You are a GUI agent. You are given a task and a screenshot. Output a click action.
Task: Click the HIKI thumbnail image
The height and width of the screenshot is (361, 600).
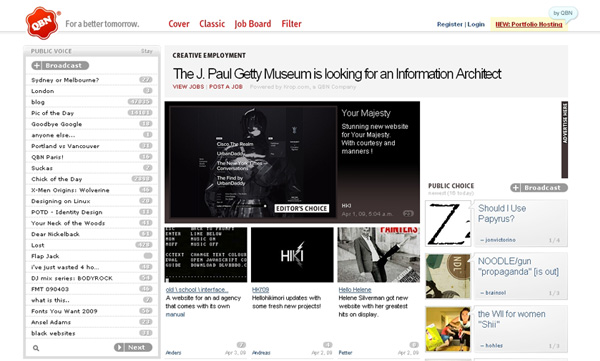[292, 255]
